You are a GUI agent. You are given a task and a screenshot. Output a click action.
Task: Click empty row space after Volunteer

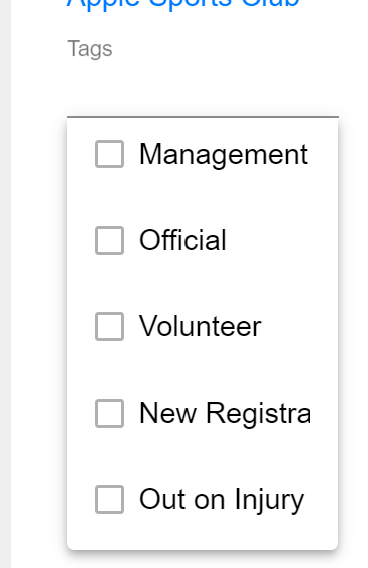[299, 326]
